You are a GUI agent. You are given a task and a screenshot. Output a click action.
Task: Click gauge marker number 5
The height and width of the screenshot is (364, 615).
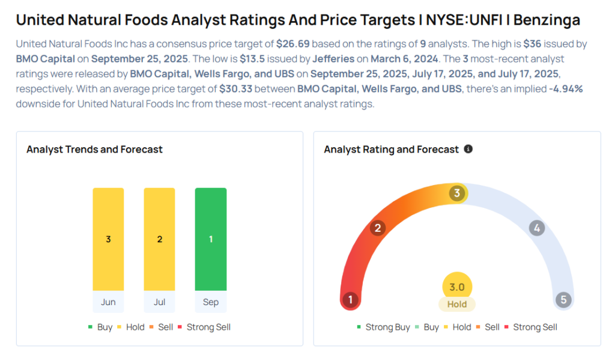click(563, 300)
